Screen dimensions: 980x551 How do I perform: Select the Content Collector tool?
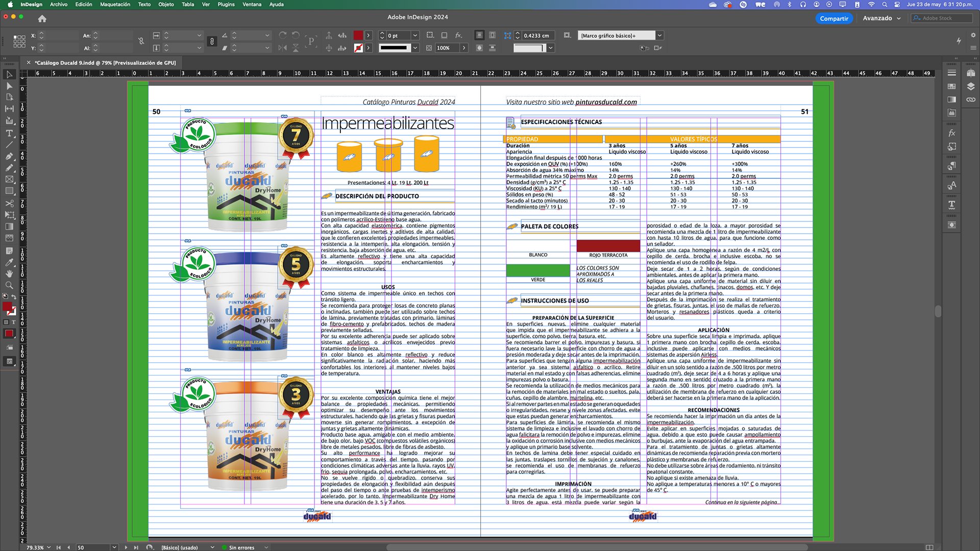point(9,120)
